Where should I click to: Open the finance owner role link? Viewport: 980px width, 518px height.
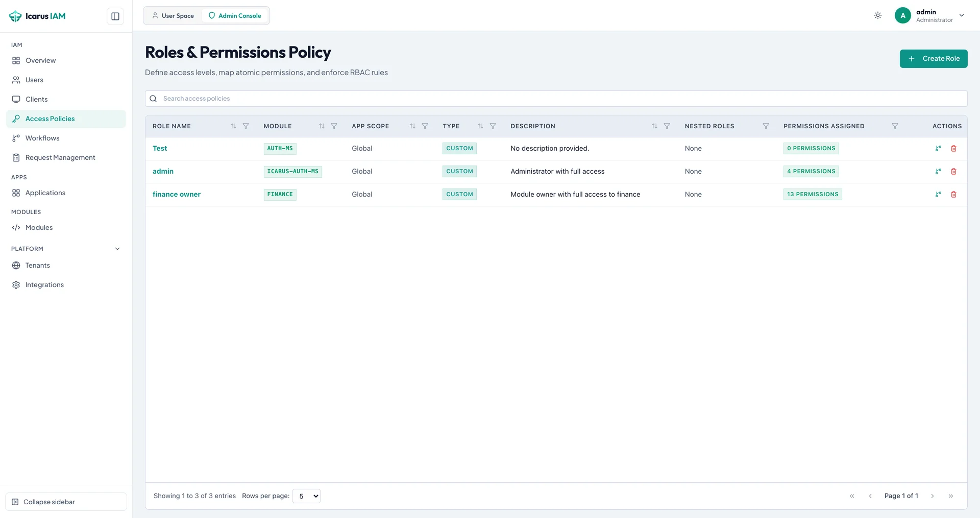[177, 195]
